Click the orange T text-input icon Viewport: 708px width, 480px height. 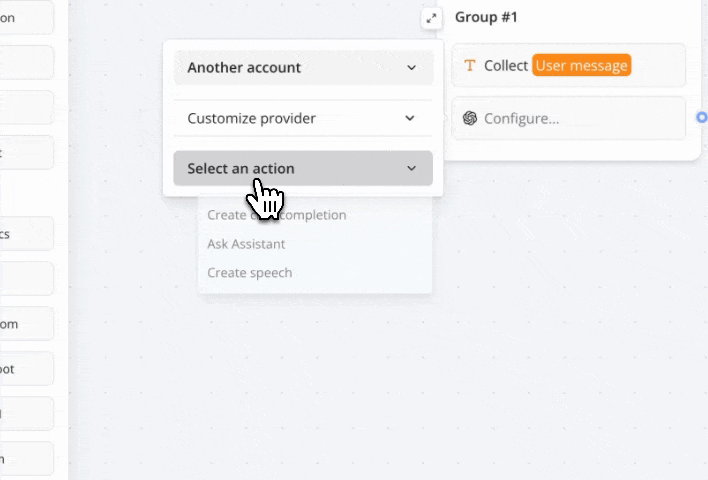pos(470,66)
